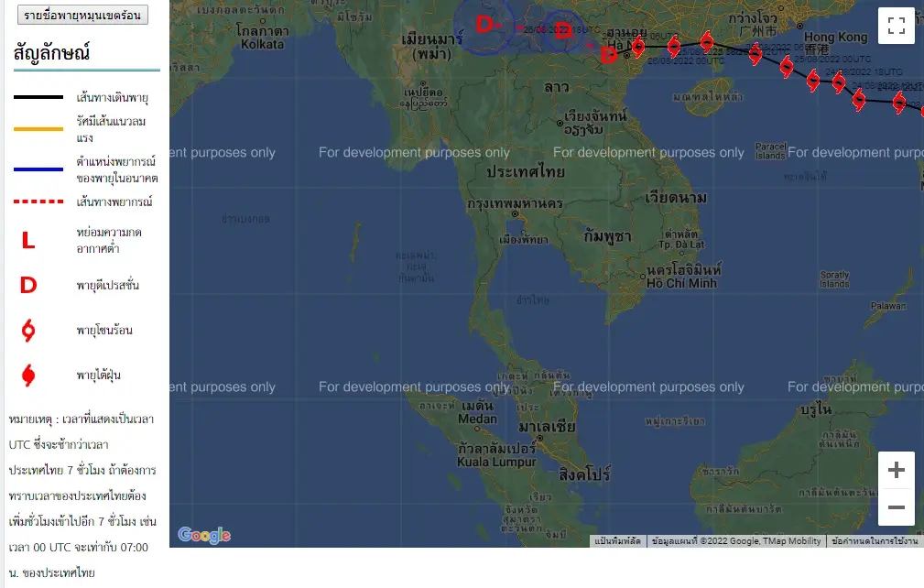This screenshot has width=924, height=588.
Task: Click the Medan city label on the map
Action: pos(477,419)
